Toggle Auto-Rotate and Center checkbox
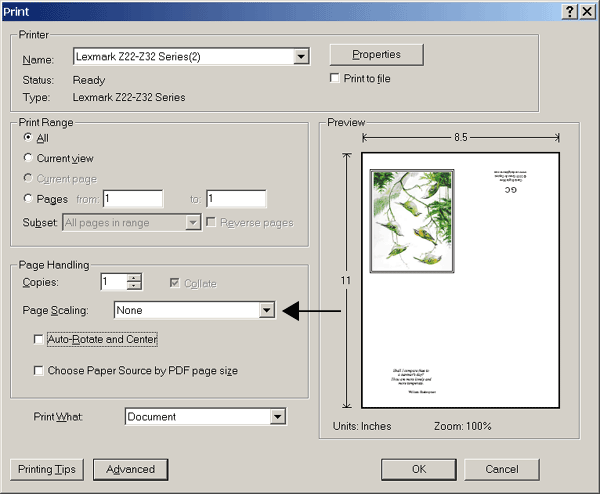The height and width of the screenshot is (494, 600). [x=39, y=340]
